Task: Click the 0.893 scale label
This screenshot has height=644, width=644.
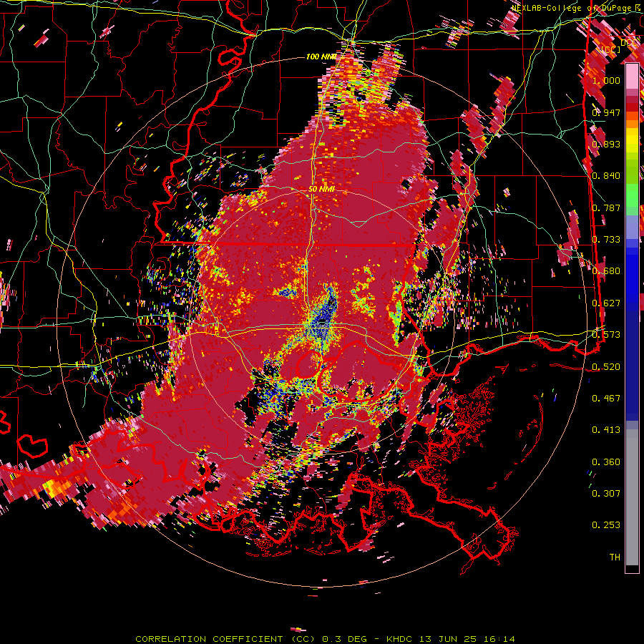Action: [x=606, y=144]
